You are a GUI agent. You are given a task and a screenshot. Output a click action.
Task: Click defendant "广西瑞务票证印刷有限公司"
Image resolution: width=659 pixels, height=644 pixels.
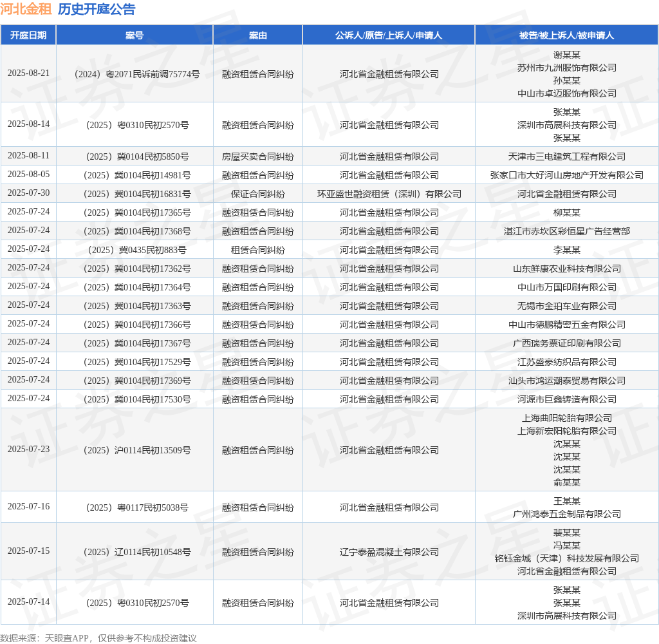pyautogui.click(x=566, y=343)
